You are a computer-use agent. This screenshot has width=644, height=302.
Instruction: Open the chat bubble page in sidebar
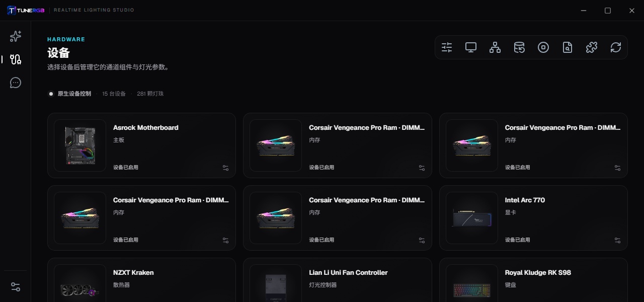pyautogui.click(x=16, y=83)
